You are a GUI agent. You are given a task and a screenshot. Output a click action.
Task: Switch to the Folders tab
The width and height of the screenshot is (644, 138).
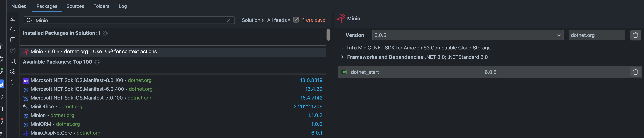point(101,6)
